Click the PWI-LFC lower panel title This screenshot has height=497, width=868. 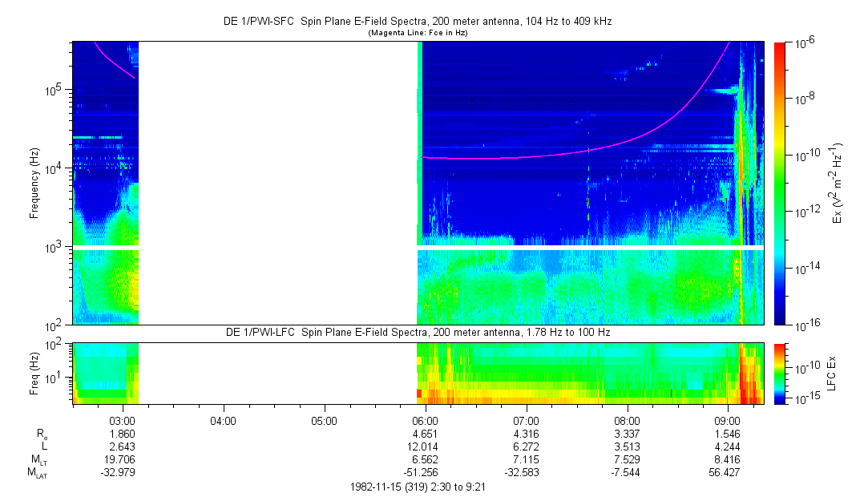[x=418, y=332]
